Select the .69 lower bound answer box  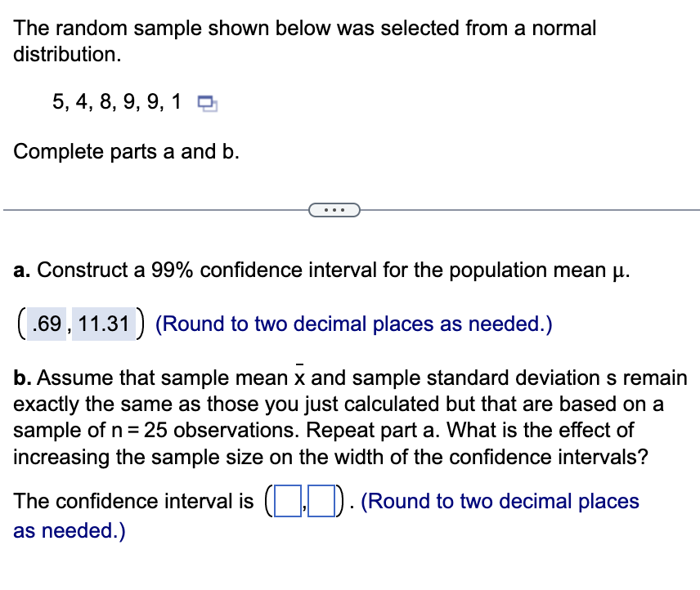(47, 324)
